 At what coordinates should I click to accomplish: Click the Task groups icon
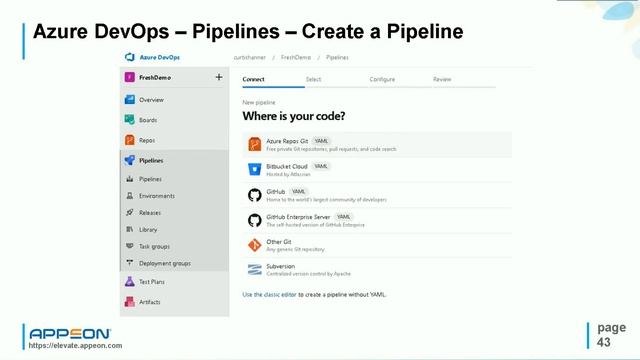coord(130,246)
